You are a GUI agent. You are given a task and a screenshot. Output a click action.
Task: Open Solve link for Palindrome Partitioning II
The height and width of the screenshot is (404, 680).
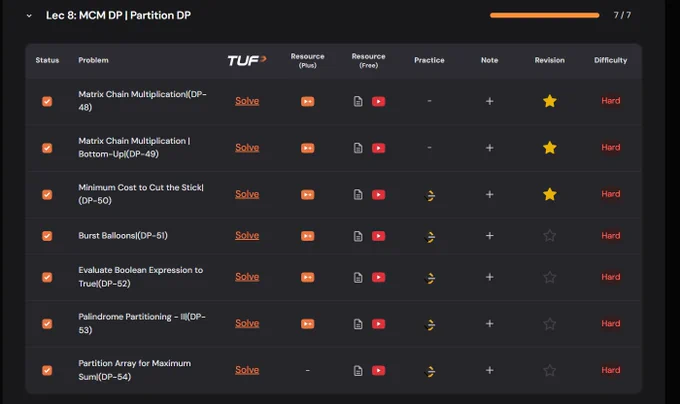[247, 323]
